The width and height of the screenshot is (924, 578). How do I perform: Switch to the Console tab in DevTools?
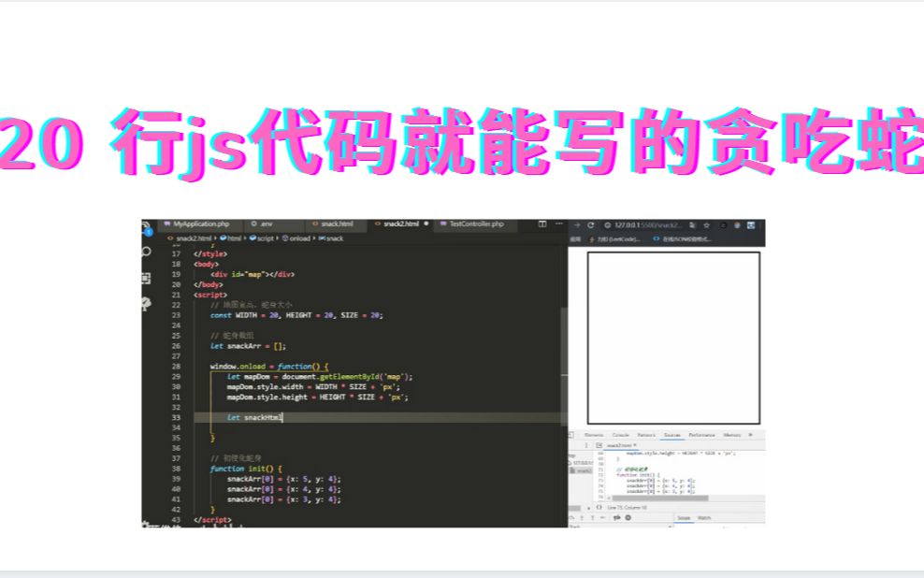(x=622, y=435)
